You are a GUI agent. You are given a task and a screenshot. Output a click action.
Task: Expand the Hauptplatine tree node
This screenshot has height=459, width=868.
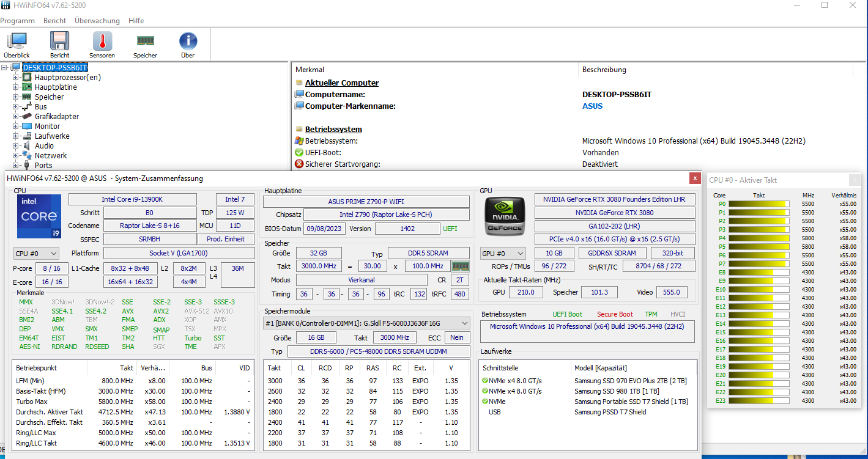15,87
